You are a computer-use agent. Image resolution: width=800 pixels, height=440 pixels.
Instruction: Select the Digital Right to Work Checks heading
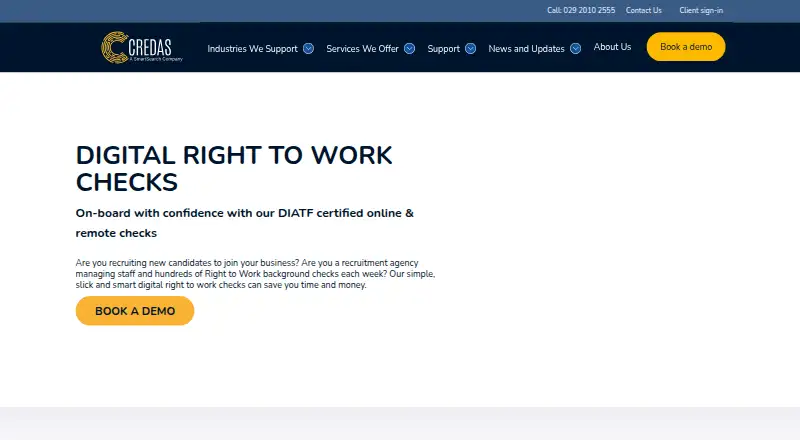pyautogui.click(x=234, y=168)
